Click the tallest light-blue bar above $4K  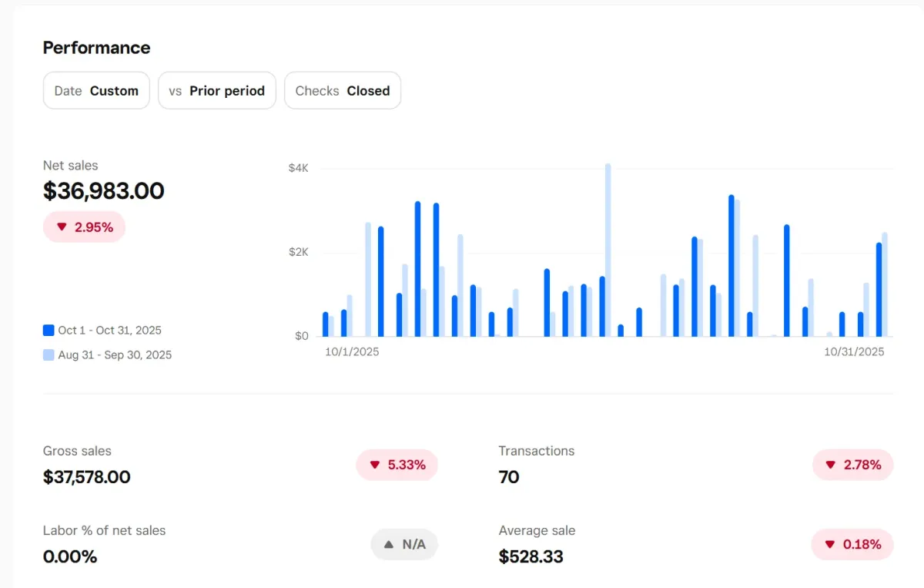608,250
